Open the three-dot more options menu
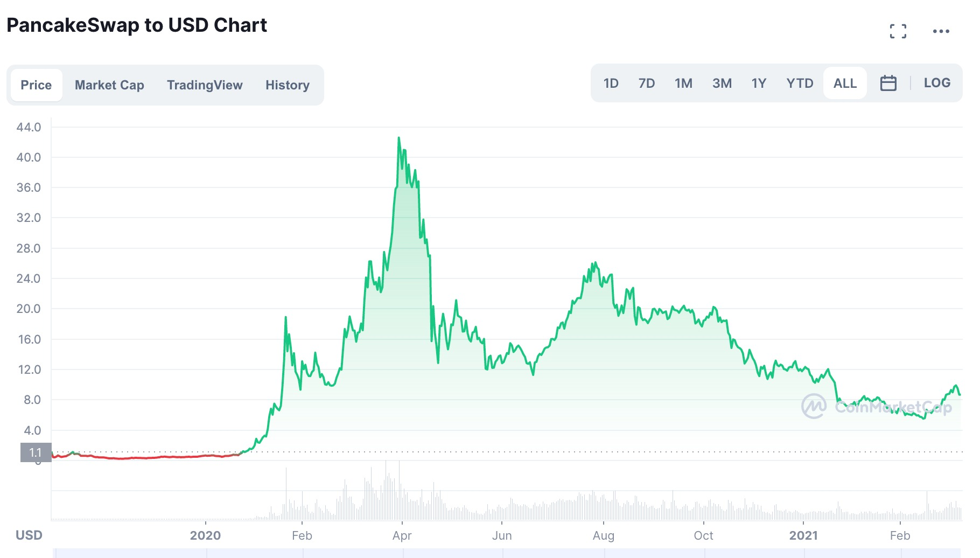 (x=941, y=31)
